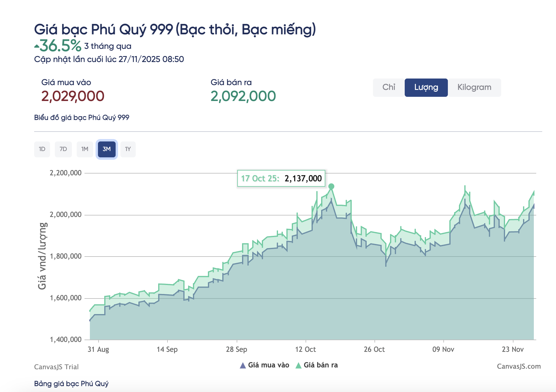Switch the price unit to Kilogram

point(474,88)
